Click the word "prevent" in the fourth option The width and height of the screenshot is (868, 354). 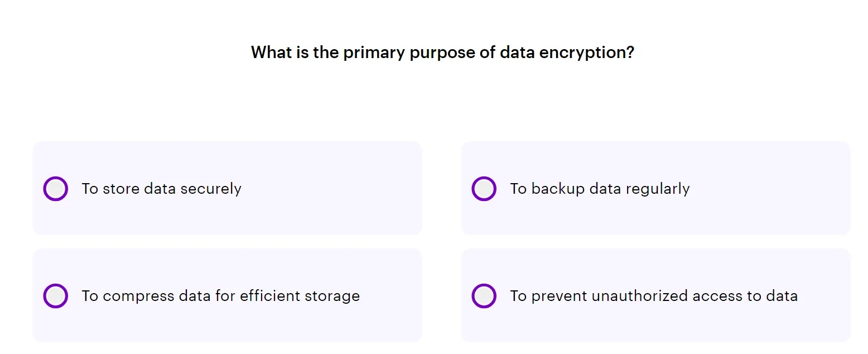click(x=559, y=296)
